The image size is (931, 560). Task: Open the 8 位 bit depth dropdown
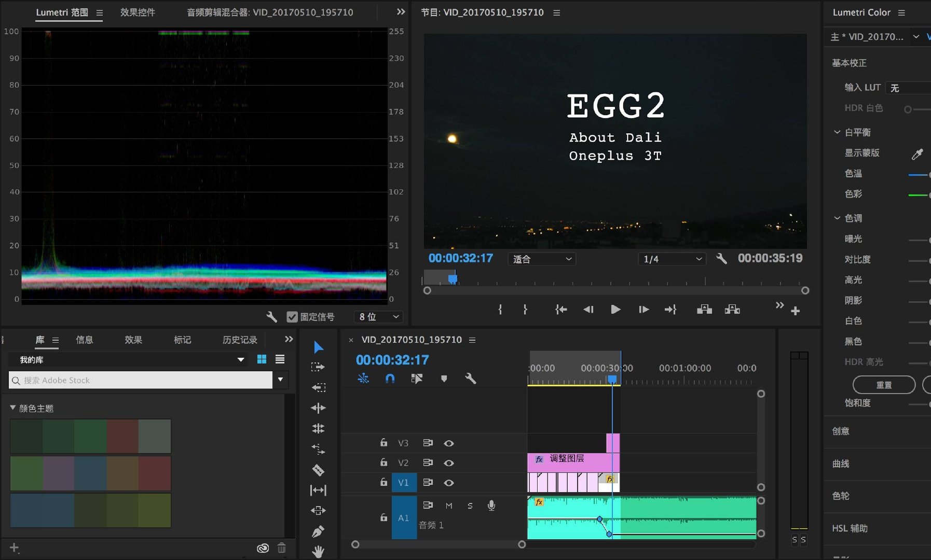coord(379,317)
